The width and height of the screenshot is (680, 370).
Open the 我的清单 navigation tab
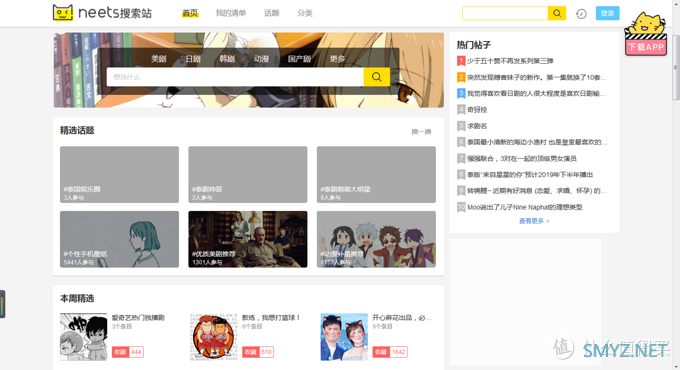point(231,13)
